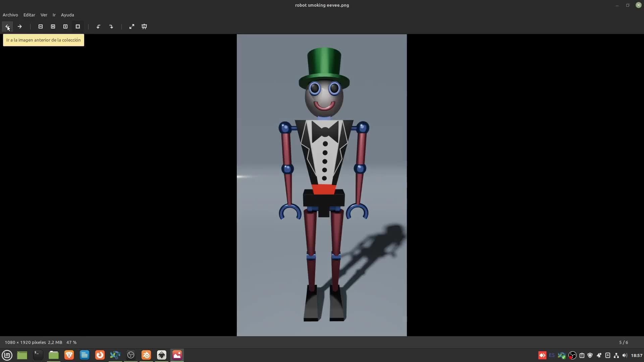644x362 pixels.
Task: Enter fullscreen mode
Action: [x=132, y=26]
